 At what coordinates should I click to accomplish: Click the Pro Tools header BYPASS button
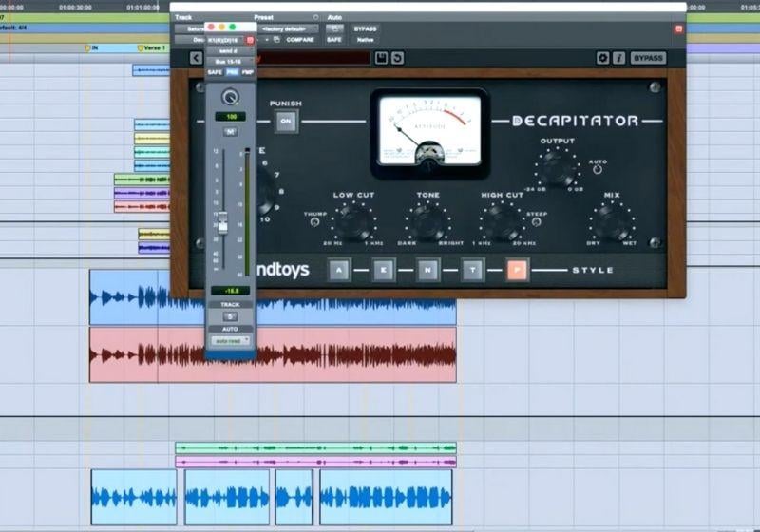click(x=365, y=29)
